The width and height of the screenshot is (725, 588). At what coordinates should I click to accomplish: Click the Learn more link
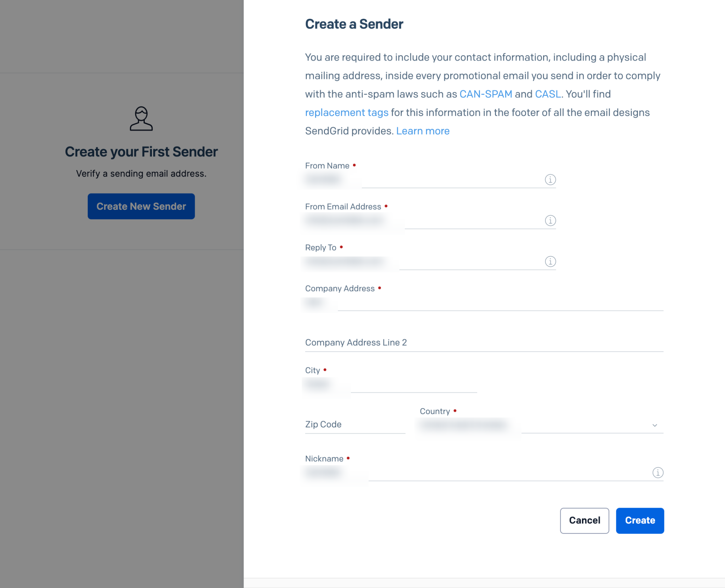423,131
